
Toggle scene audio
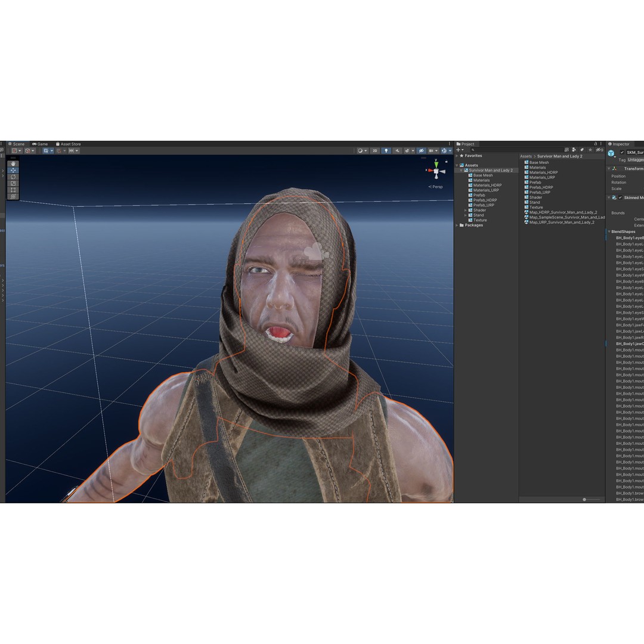tap(397, 151)
